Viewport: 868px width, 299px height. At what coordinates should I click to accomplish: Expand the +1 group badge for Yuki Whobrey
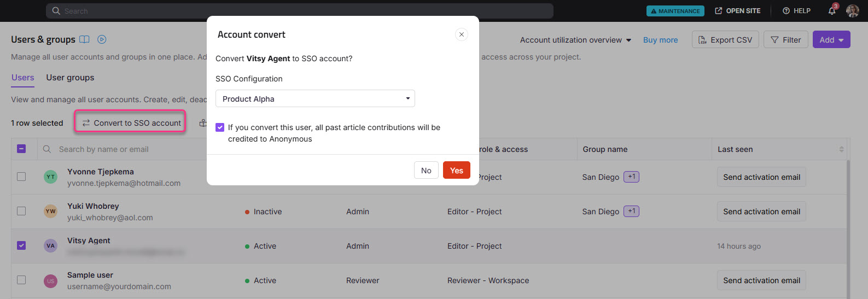pyautogui.click(x=631, y=211)
